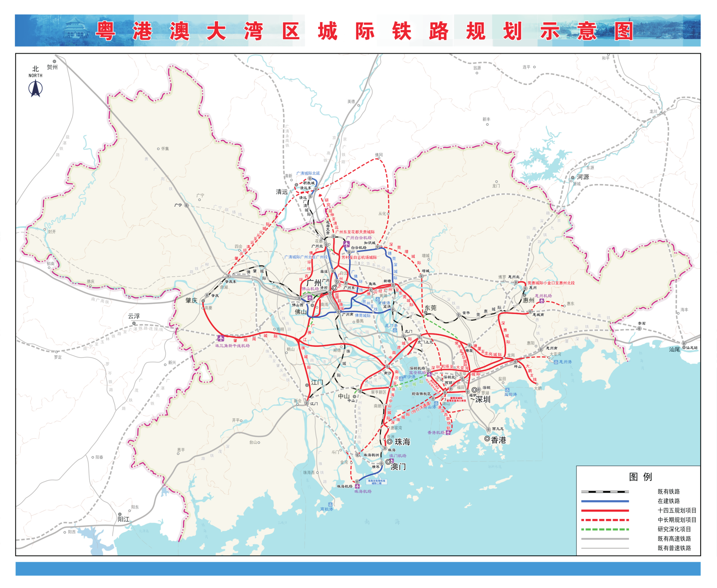This screenshot has height=588, width=717.
Task: Click the double-circle marker beside 澳门
Action: [388, 462]
